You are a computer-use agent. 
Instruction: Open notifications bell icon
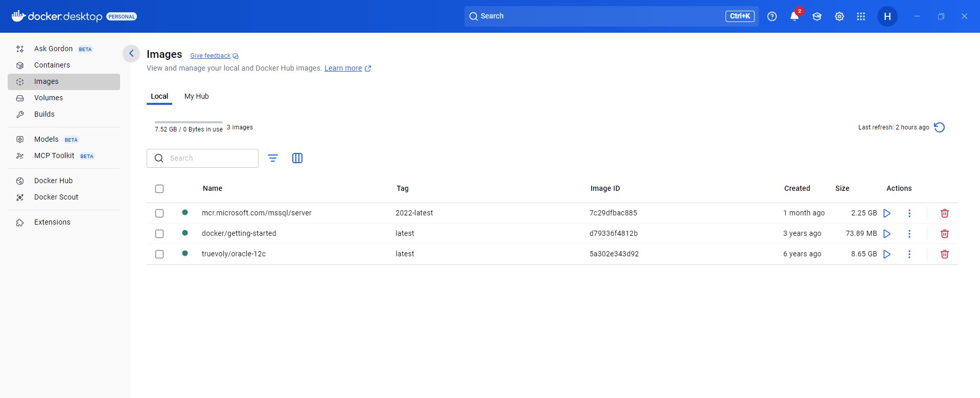point(795,16)
